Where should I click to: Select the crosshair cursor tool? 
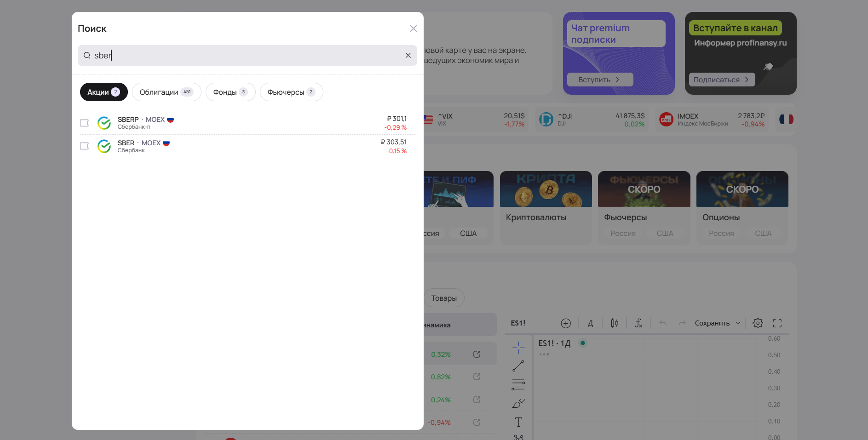(x=518, y=348)
